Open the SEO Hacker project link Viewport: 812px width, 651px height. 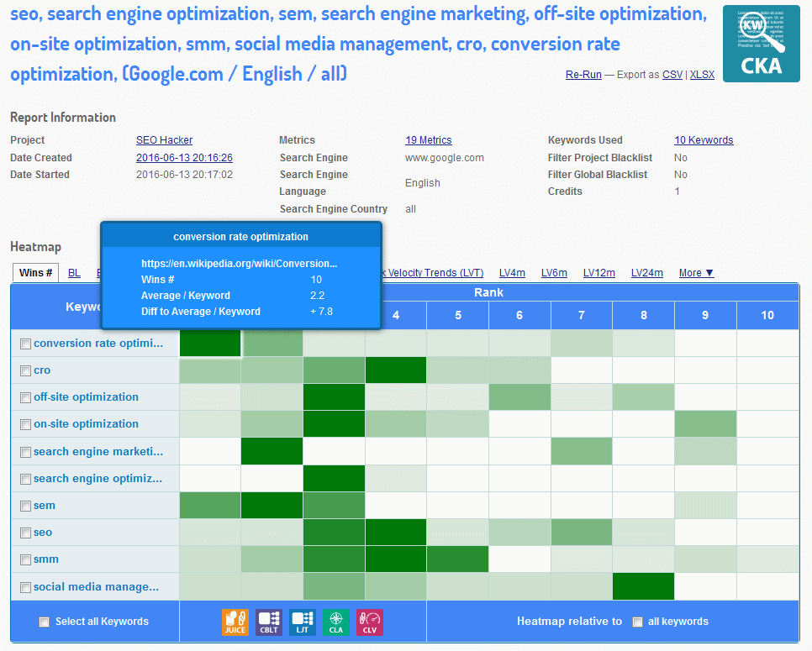(x=164, y=140)
